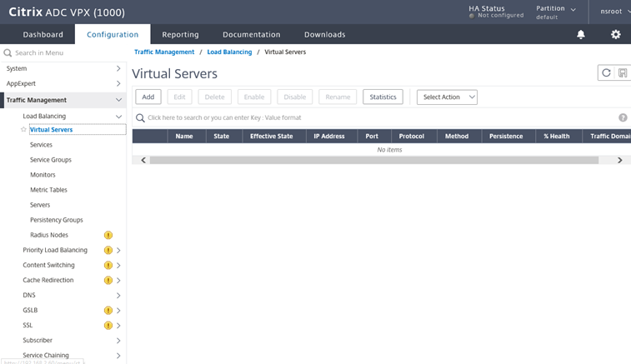
Task: Sort by the % Health column header
Action: [557, 136]
